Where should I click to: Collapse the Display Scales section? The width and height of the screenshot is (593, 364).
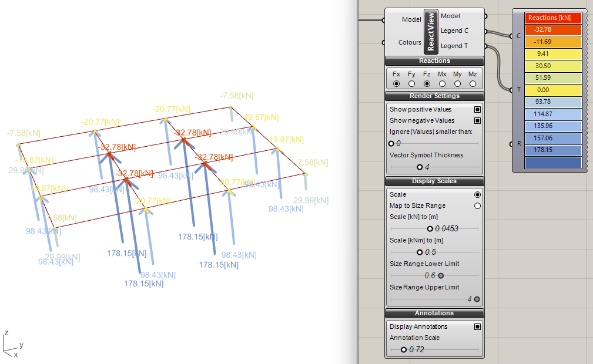tap(434, 181)
